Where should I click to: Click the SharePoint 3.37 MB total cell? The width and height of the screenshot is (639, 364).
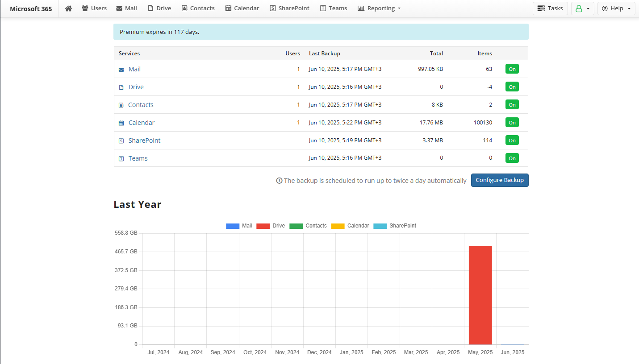(x=433, y=141)
